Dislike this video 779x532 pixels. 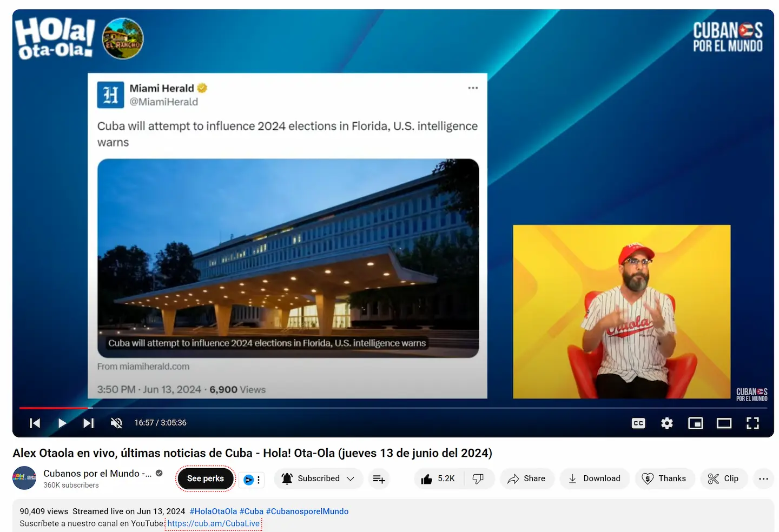pyautogui.click(x=479, y=478)
